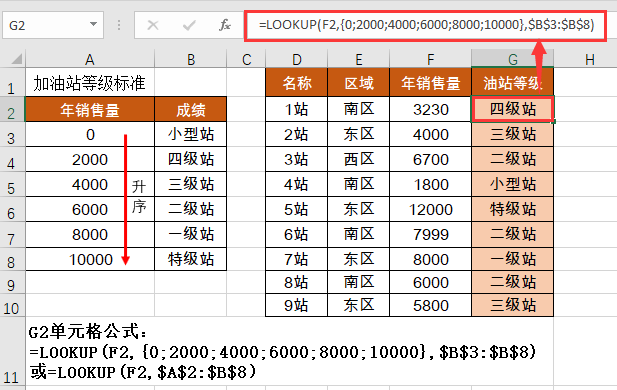Select row 1 header
This screenshot has width=617, height=390.
(x=12, y=82)
